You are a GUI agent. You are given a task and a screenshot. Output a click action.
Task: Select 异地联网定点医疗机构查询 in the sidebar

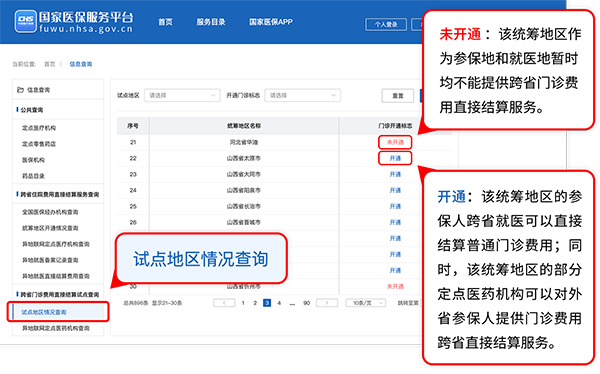point(55,244)
